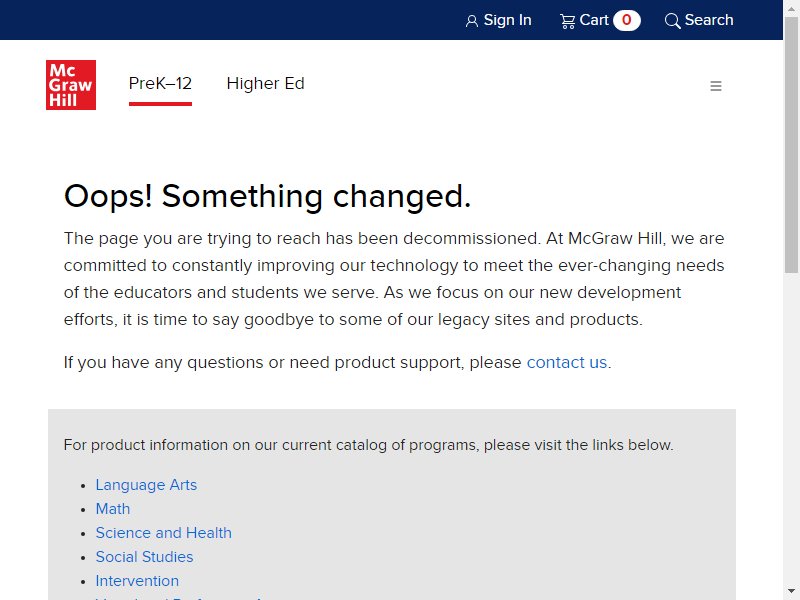Click the shopping cart icon

(x=567, y=21)
